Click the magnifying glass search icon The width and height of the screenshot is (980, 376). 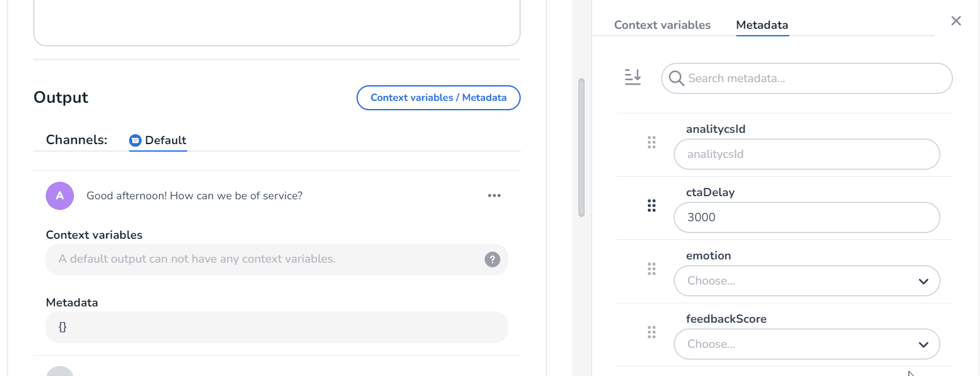click(676, 78)
